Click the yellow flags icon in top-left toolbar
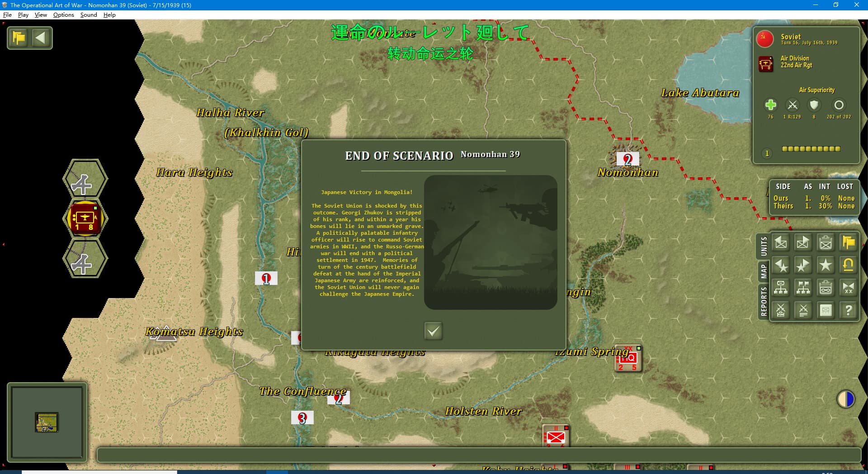Screen dimensions: 868x474 point(19,38)
